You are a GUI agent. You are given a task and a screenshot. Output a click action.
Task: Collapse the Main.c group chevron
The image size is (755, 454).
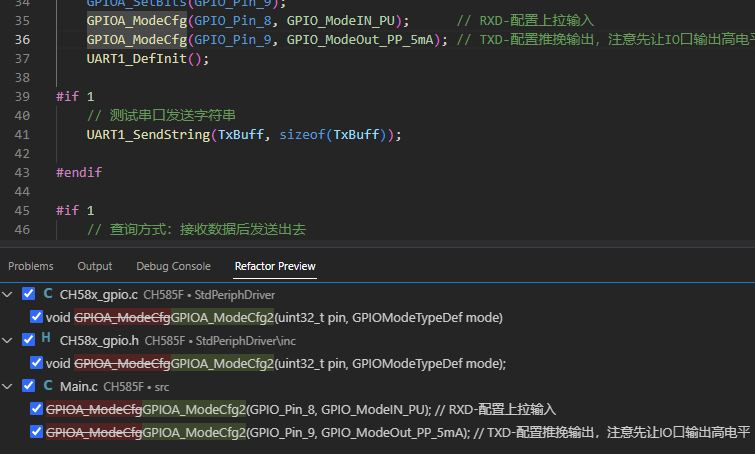coord(7,386)
